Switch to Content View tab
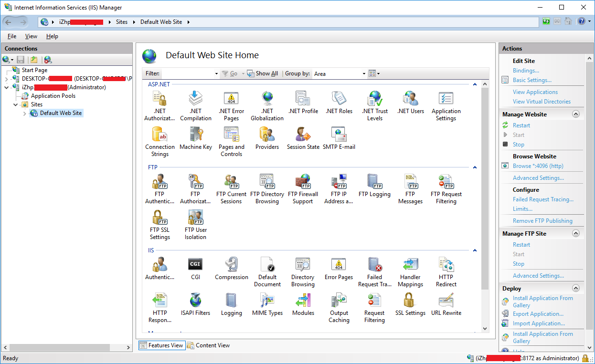595x364 pixels. [x=208, y=345]
